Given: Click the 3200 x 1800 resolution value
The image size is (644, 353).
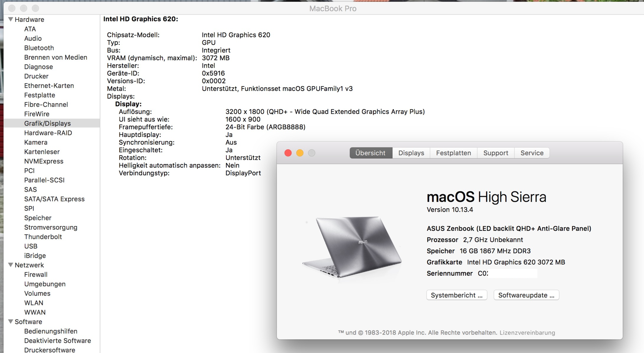Looking at the screenshot, I should (x=325, y=112).
